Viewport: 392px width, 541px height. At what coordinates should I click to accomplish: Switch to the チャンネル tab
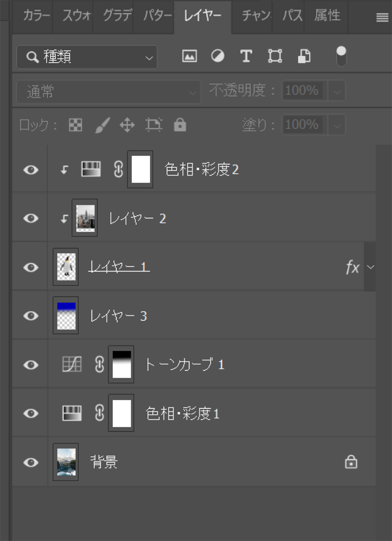[256, 16]
